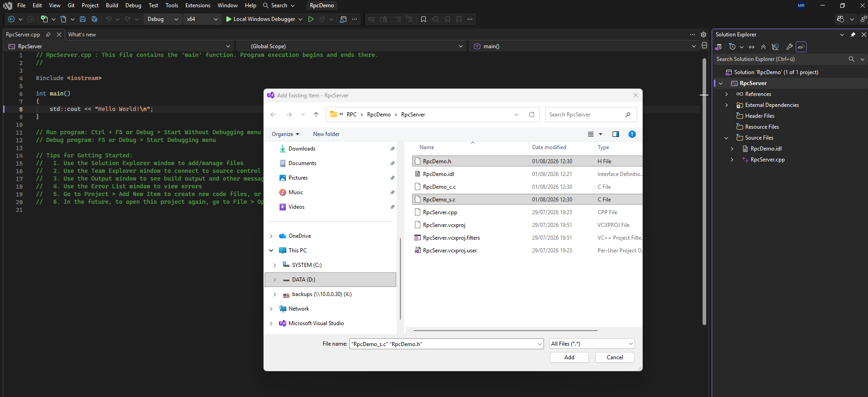Open the Tools menu
The width and height of the screenshot is (868, 397).
click(172, 5)
